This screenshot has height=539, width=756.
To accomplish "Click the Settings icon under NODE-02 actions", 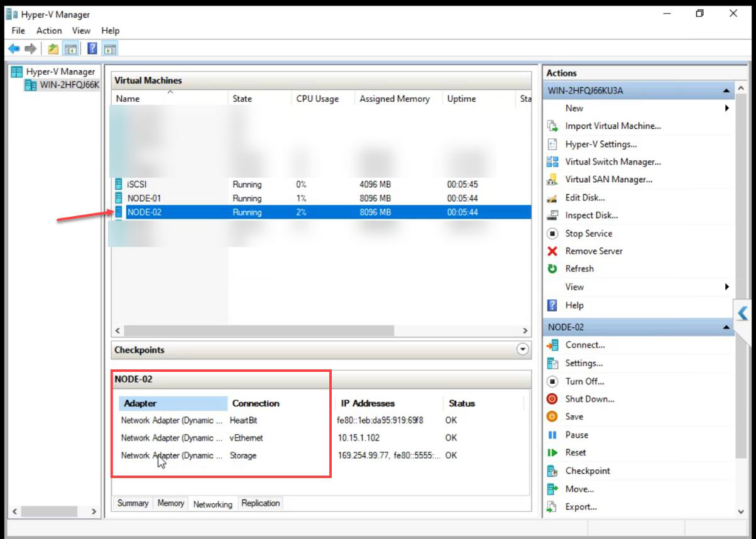I will pos(552,363).
